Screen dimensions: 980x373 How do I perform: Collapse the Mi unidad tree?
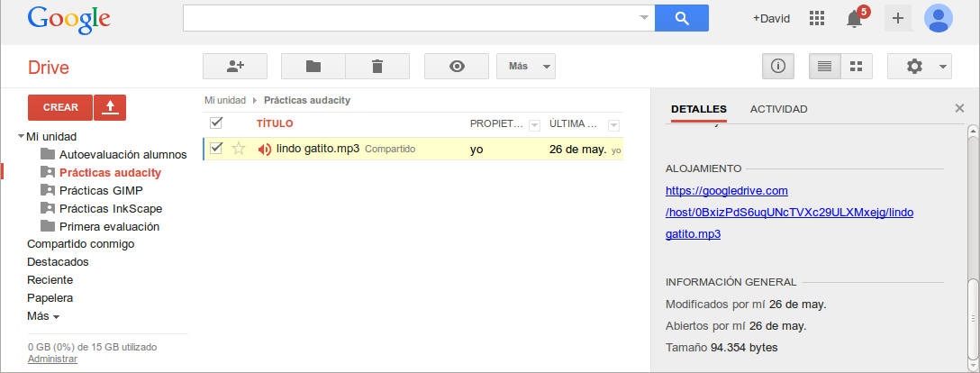(x=22, y=135)
